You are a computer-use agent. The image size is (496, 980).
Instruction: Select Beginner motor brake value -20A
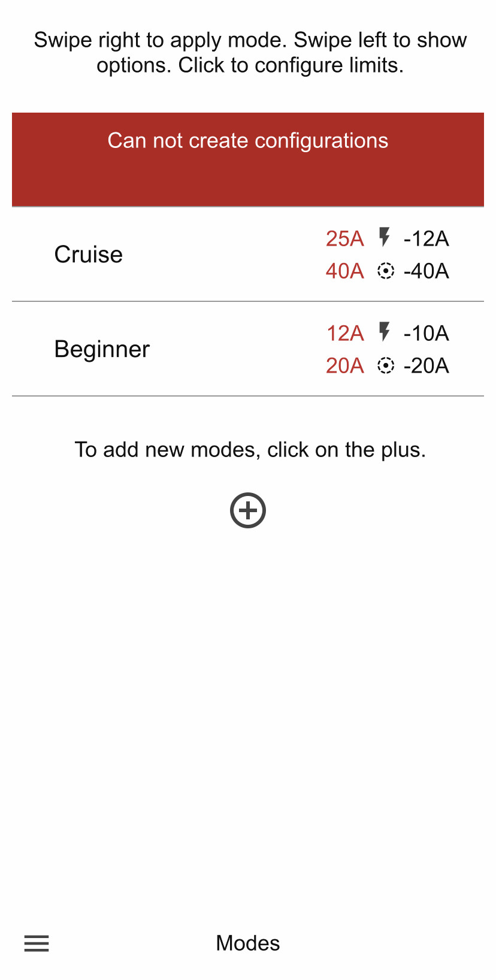click(426, 365)
